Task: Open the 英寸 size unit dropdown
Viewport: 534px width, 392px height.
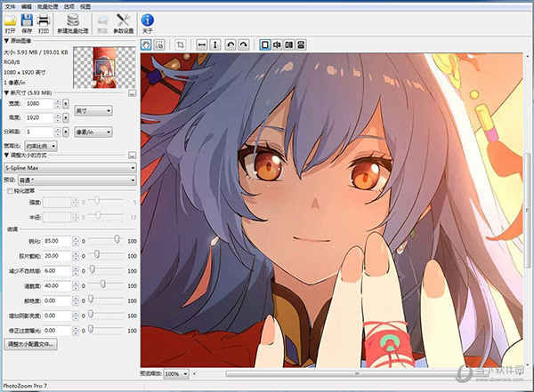Action: pyautogui.click(x=93, y=111)
